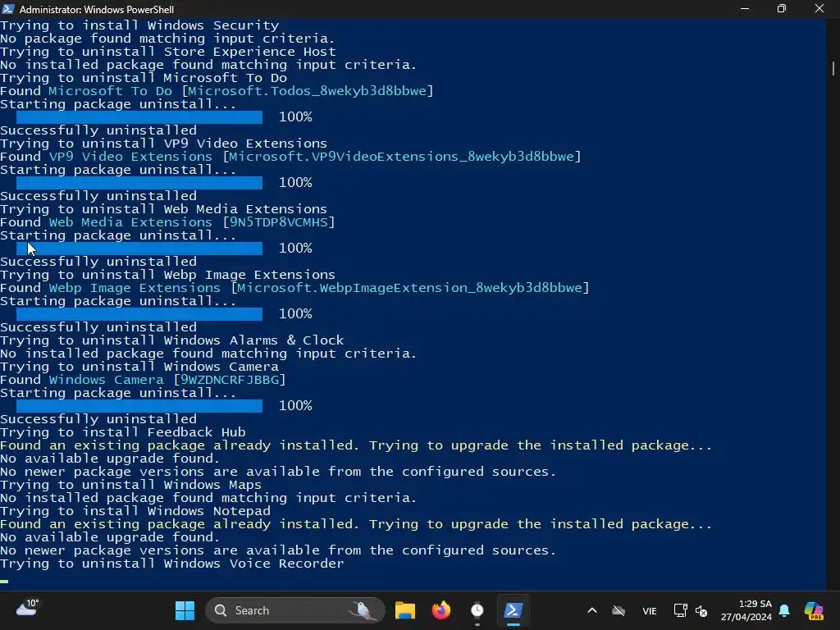The width and height of the screenshot is (840, 630).
Task: Switch input language VIE
Action: 650,610
